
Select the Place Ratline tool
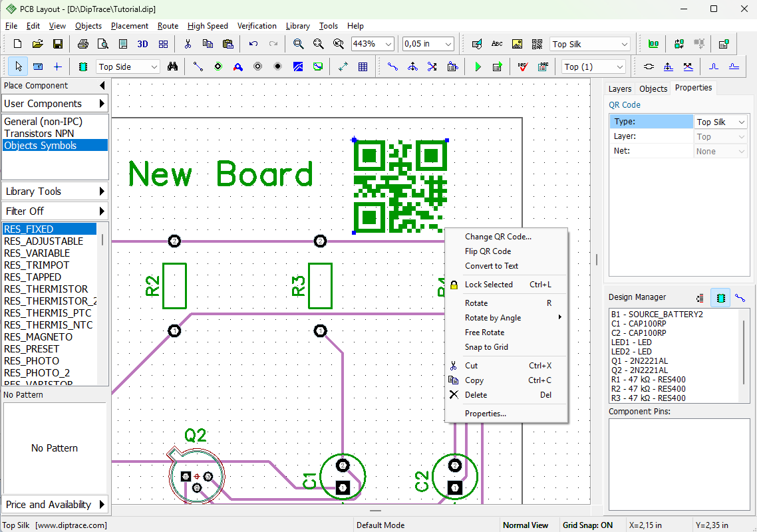tap(198, 66)
